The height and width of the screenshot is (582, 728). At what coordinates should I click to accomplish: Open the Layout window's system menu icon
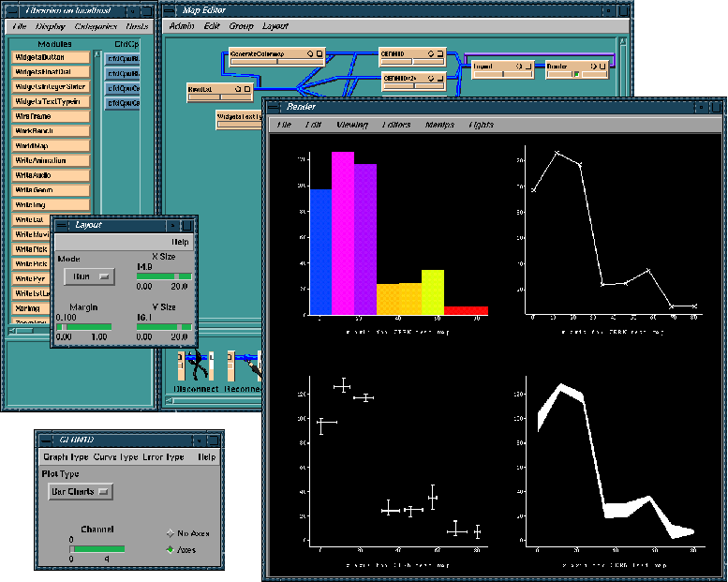(x=62, y=225)
